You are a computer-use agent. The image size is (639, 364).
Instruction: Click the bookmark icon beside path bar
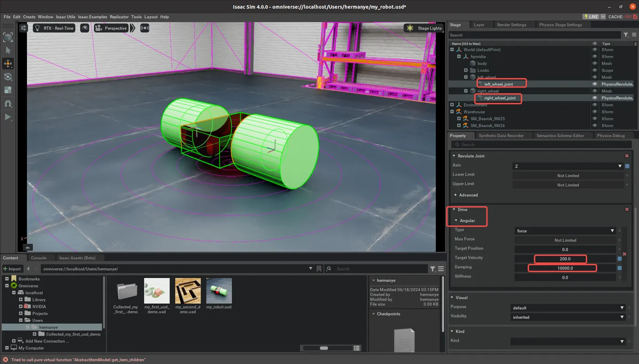point(319,269)
